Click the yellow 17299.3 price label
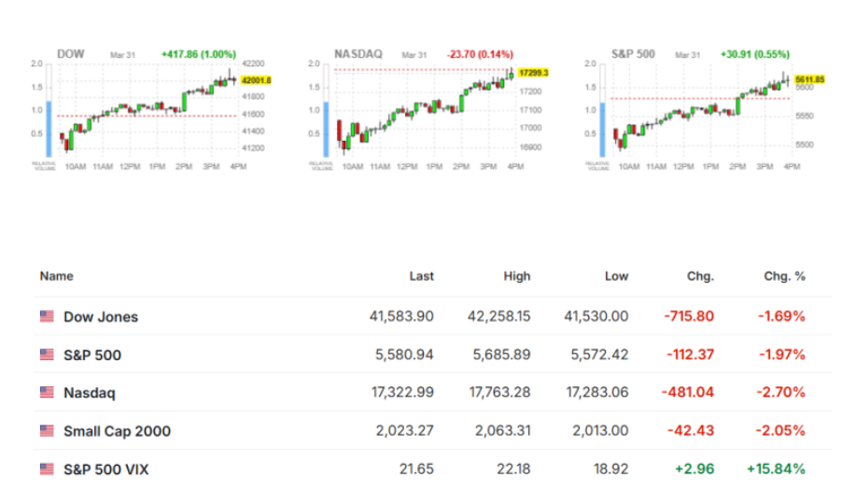The width and height of the screenshot is (855, 504). pyautogui.click(x=533, y=73)
